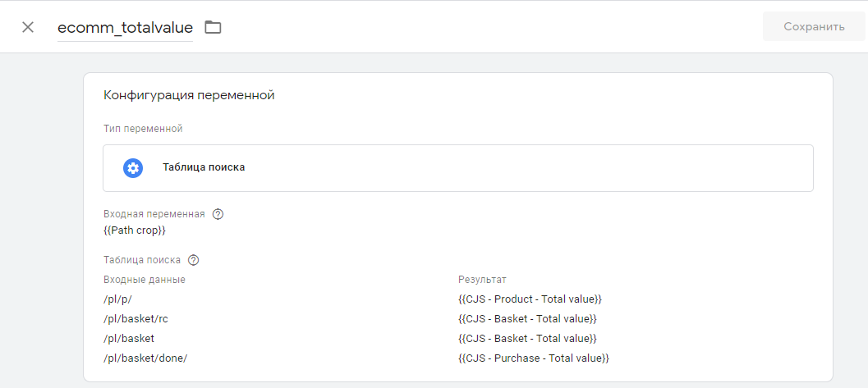Click the Конфигурация переменной heading
Viewport: 868px width, 388px height.
click(x=190, y=95)
